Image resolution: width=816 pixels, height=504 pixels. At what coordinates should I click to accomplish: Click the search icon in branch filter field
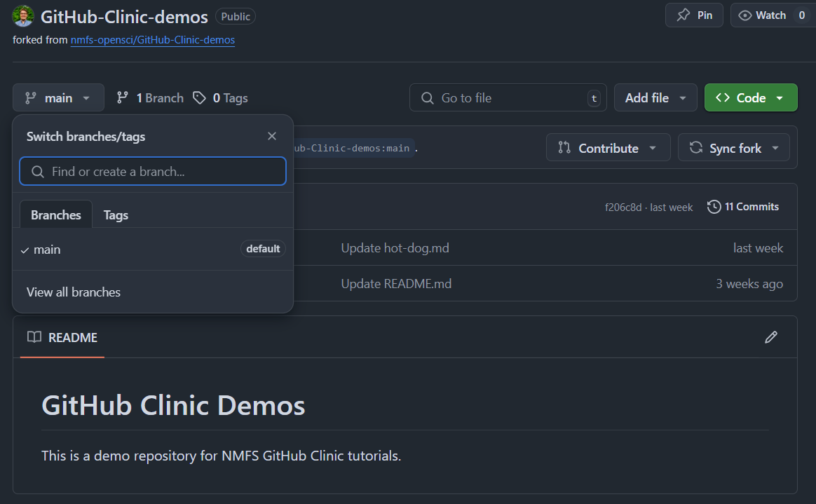[x=37, y=172]
